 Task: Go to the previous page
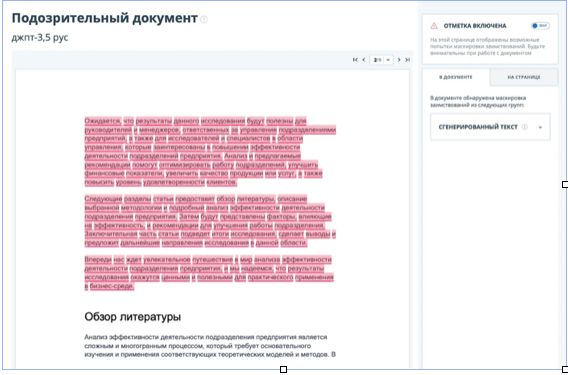click(x=364, y=60)
